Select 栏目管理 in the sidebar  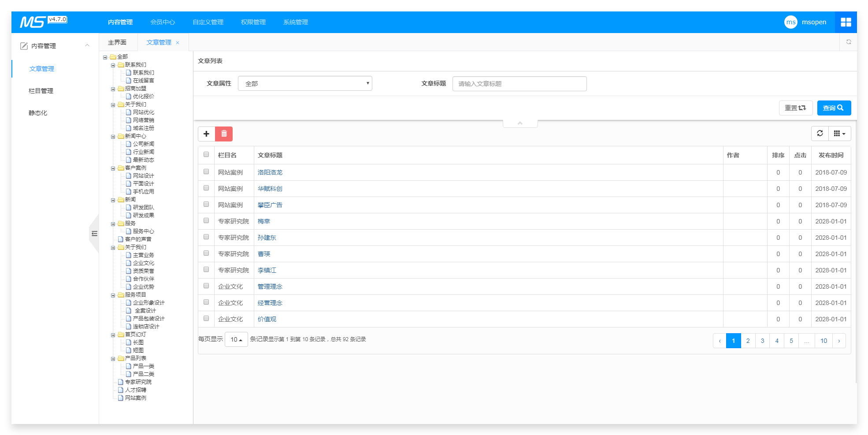click(x=41, y=91)
